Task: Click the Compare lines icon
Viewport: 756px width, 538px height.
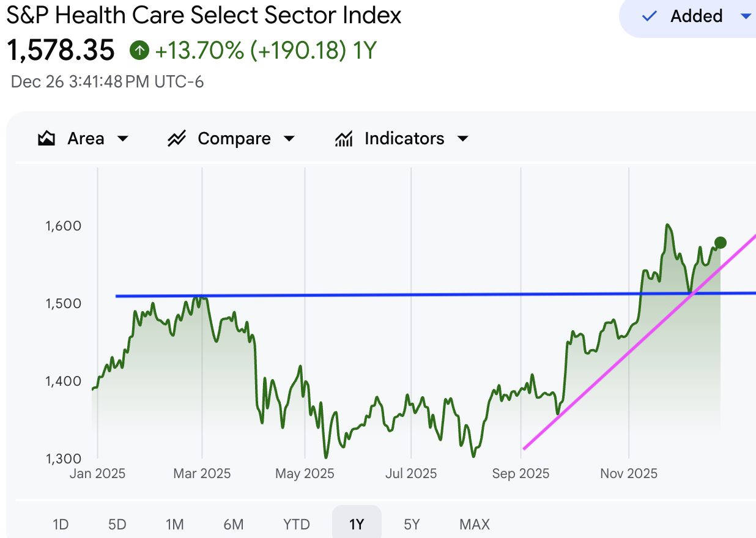Action: click(x=177, y=139)
